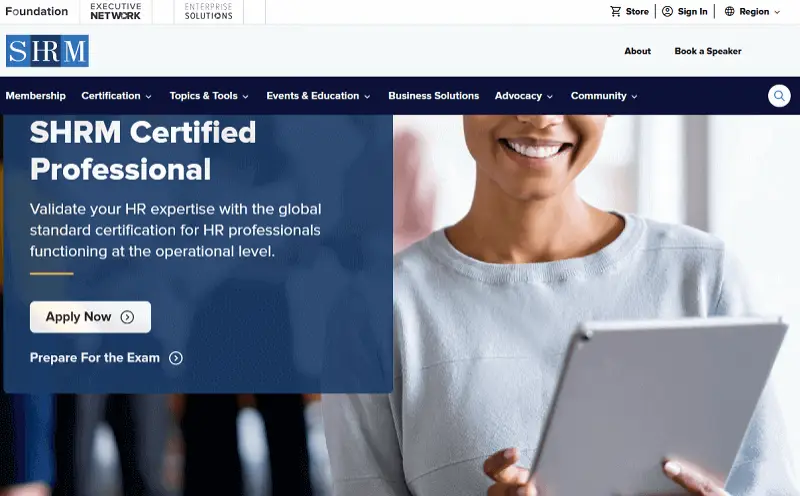Click the About link
Viewport: 800px width, 496px height.
pos(637,51)
